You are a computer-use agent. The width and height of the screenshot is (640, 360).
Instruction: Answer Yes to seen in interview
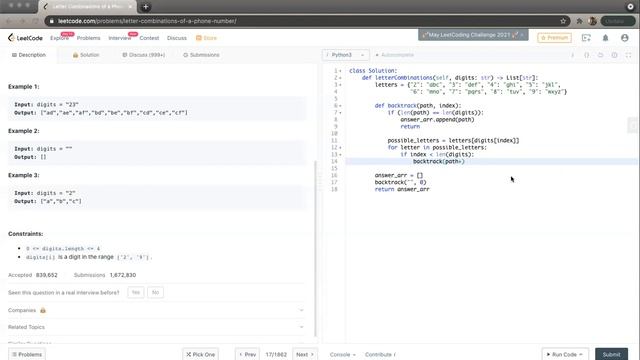(x=136, y=292)
